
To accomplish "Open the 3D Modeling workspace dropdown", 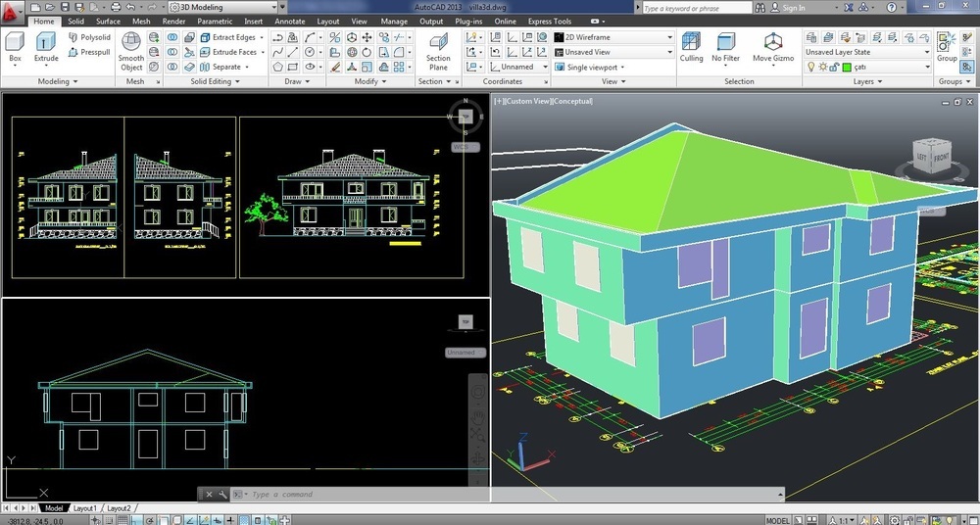I will pos(223,8).
